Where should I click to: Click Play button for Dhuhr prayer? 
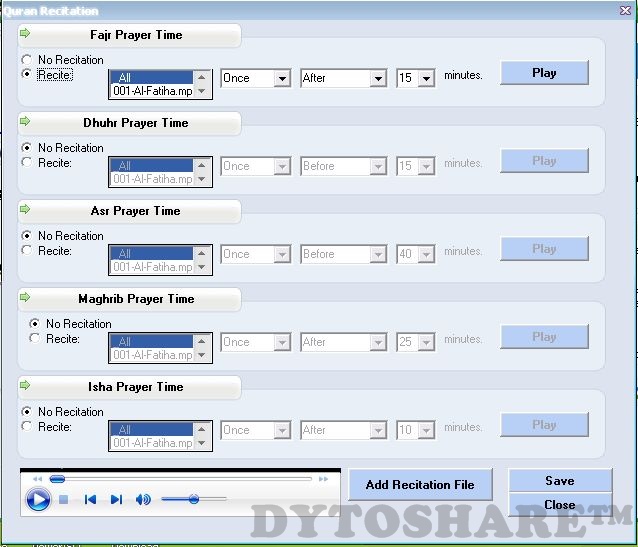click(x=544, y=161)
